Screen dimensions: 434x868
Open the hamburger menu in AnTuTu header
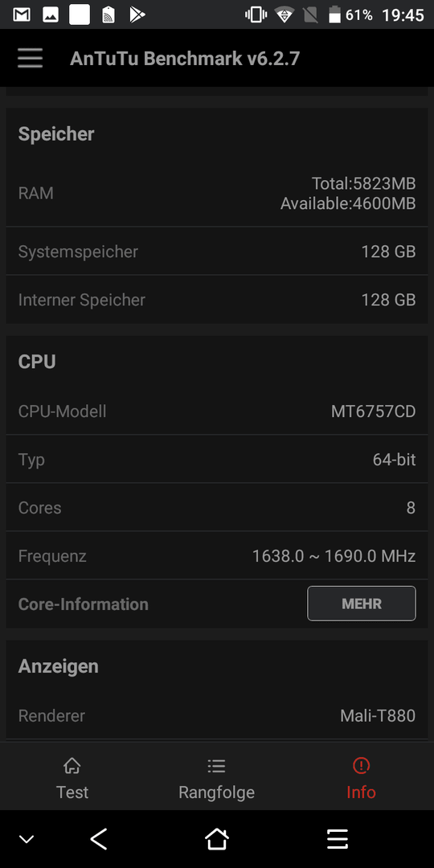click(30, 58)
